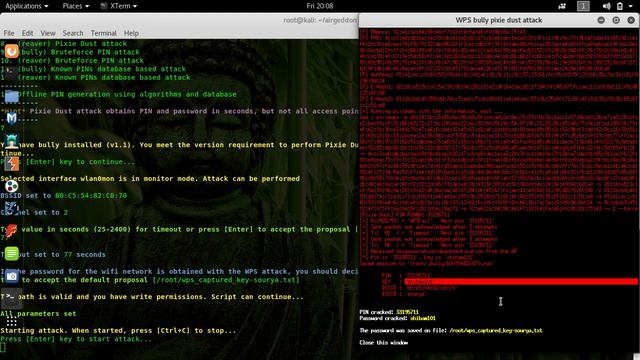
Task: Open the Terminal menu in menu bar
Action: (103, 33)
